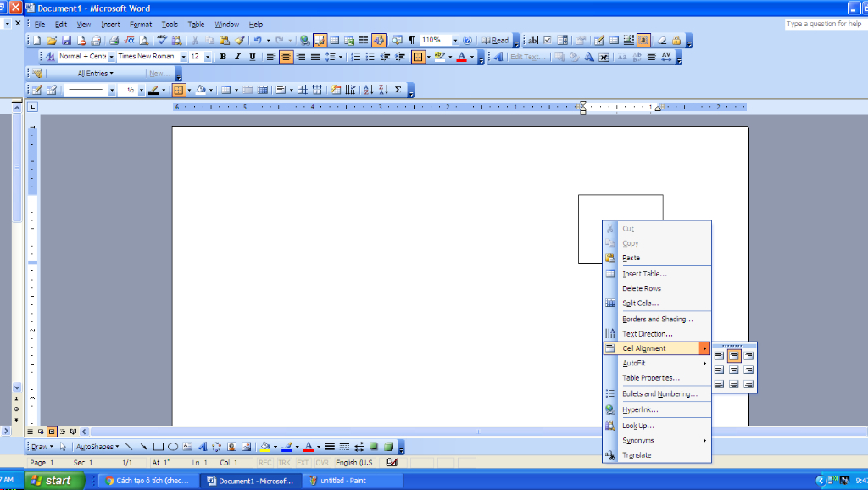Open the Line Style dropdown in Tables toolbar

pyautogui.click(x=112, y=90)
